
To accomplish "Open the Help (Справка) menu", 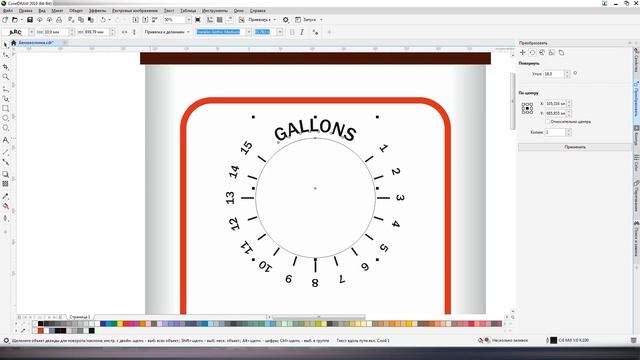I will 258,11.
